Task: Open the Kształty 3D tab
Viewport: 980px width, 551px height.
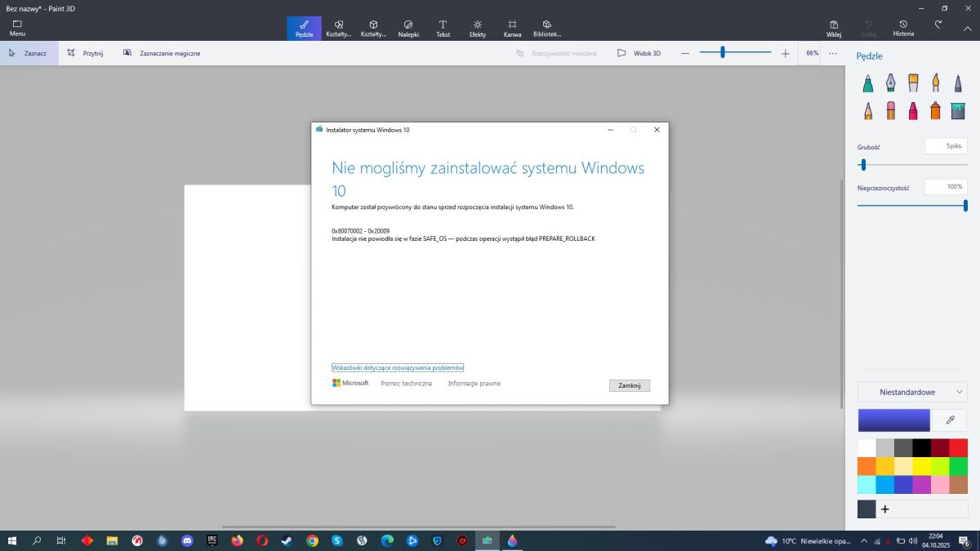Action: click(x=373, y=28)
